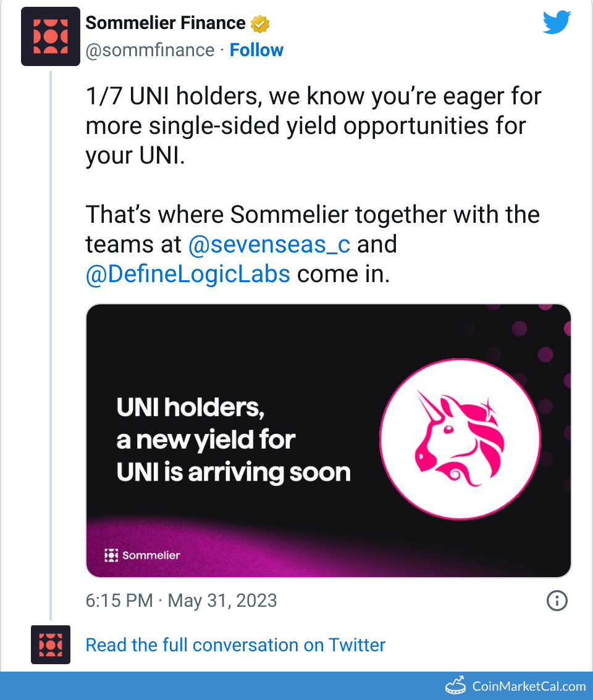The height and width of the screenshot is (700, 593).
Task: Open the 6:15 PM May 31, 2023 timestamp
Action: click(181, 601)
